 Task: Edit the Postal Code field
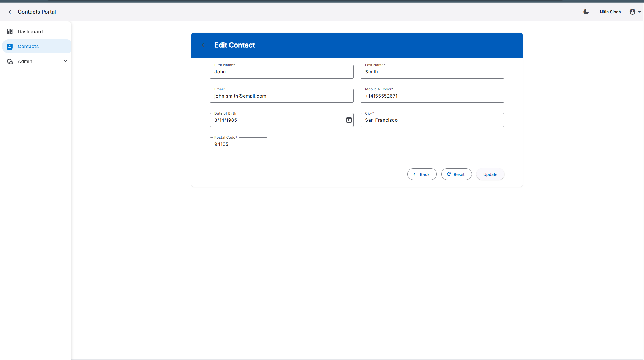238,144
